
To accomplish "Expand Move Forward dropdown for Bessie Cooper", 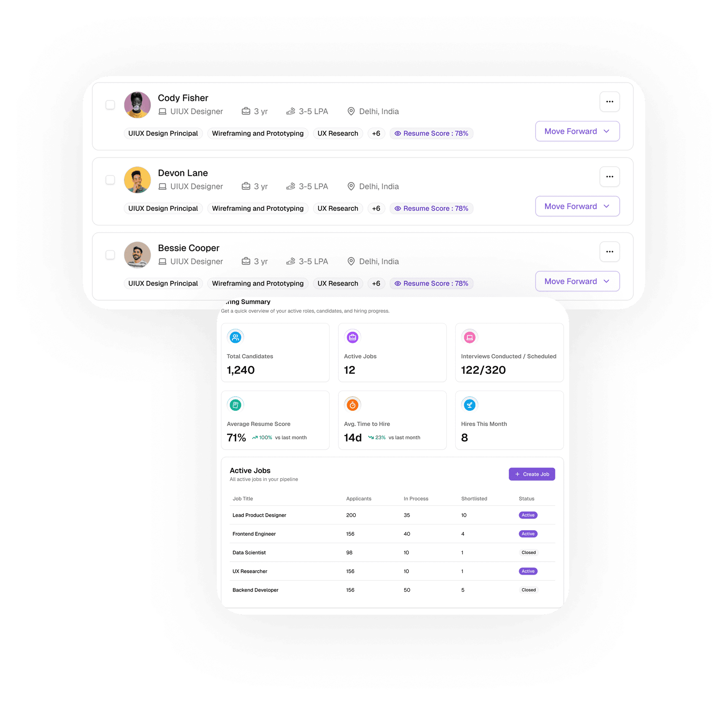I will click(x=577, y=281).
